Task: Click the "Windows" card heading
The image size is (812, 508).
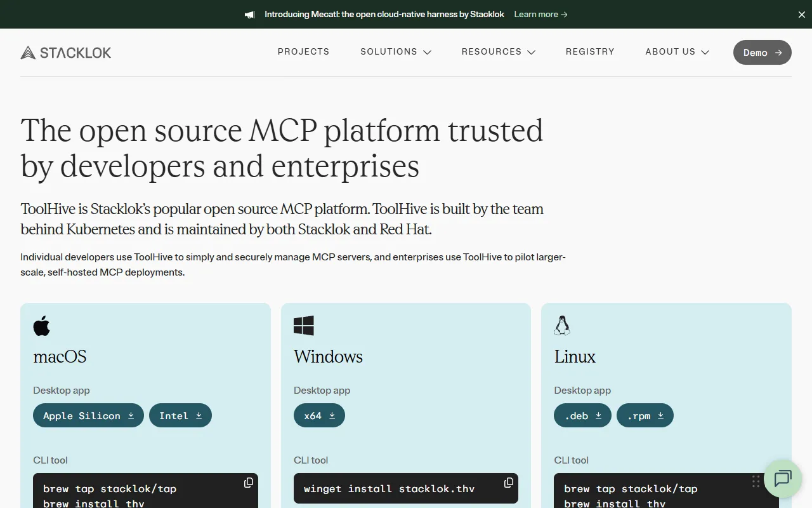Action: click(x=328, y=357)
